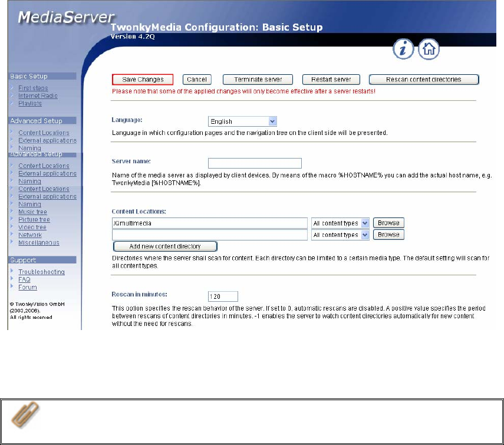The height and width of the screenshot is (445, 504).
Task: Open the Miscellaneous settings link
Action: tap(38, 243)
